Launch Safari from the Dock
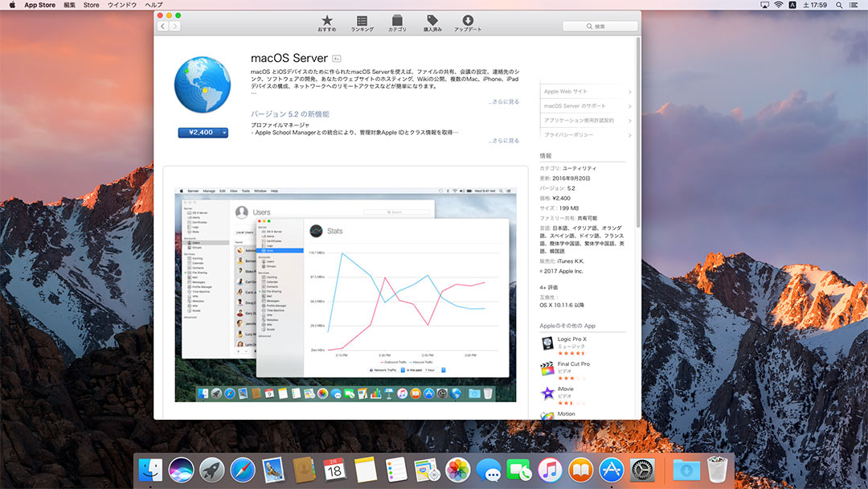The height and width of the screenshot is (489, 868). coord(243,471)
